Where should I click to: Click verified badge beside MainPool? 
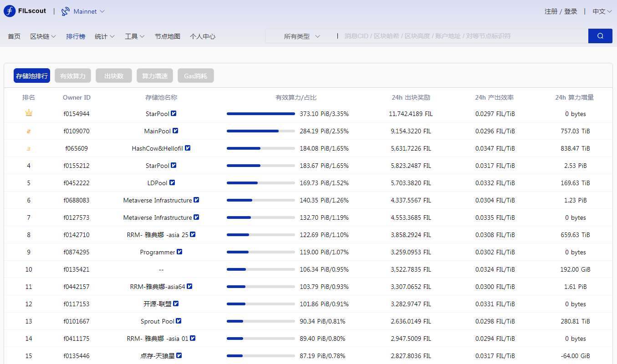175,131
